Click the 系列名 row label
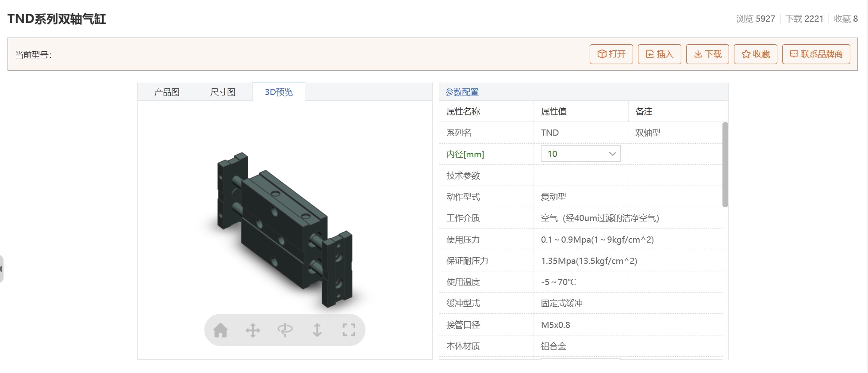 click(x=459, y=133)
